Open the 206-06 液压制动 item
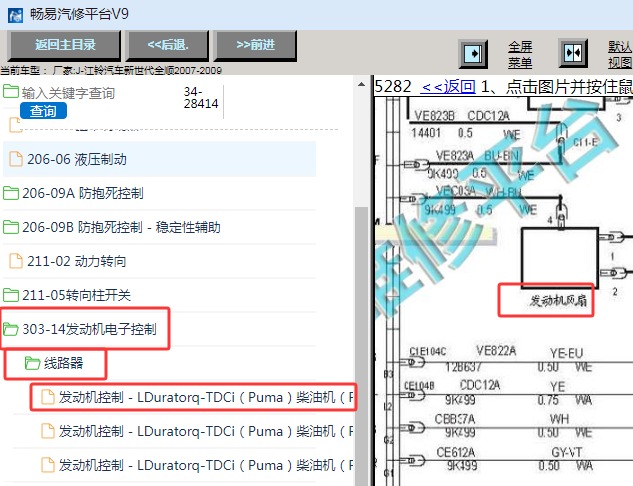This screenshot has height=486, width=633. coord(159,159)
